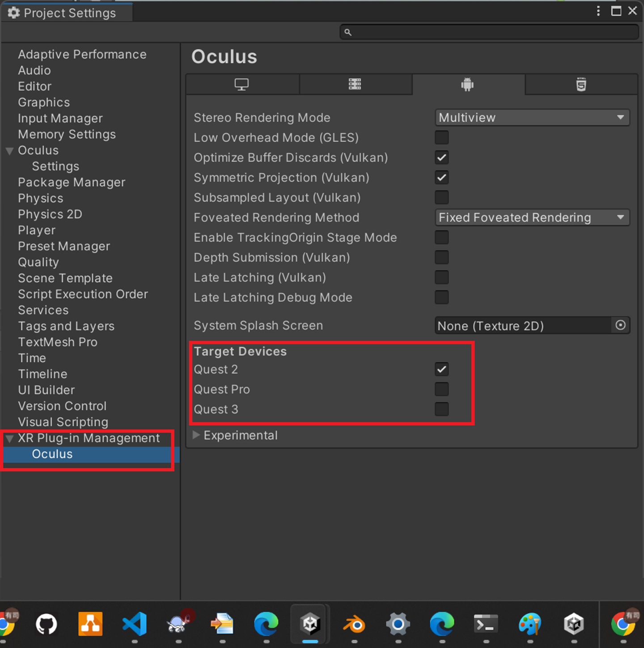This screenshot has height=648, width=644.
Task: Select XR Plug-in Management category label
Action: click(x=89, y=438)
